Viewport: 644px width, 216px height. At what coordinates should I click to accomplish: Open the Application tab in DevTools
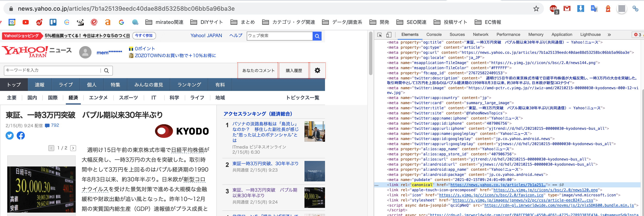(x=561, y=35)
